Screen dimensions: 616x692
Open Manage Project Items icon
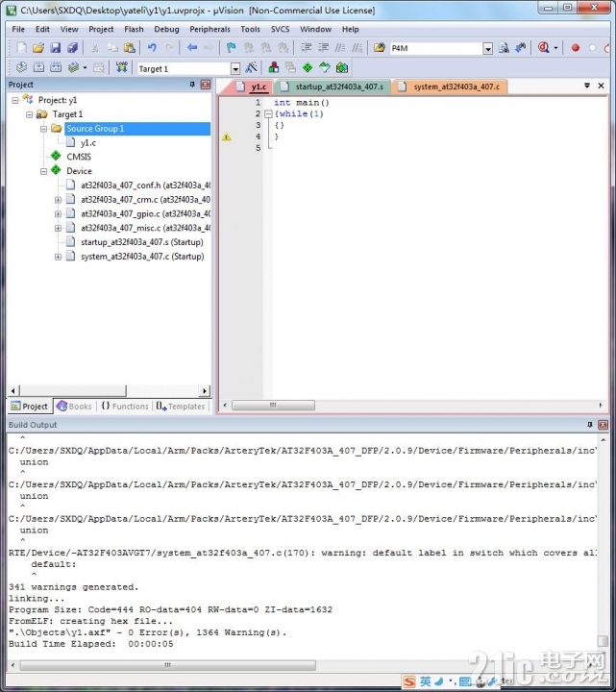point(274,67)
